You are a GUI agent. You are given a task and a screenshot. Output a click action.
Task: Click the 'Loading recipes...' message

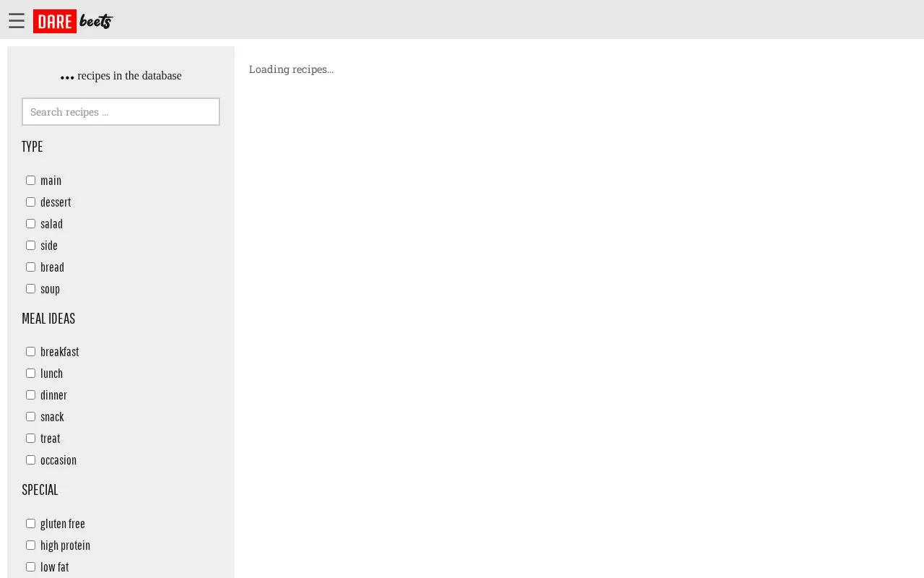coord(291,69)
